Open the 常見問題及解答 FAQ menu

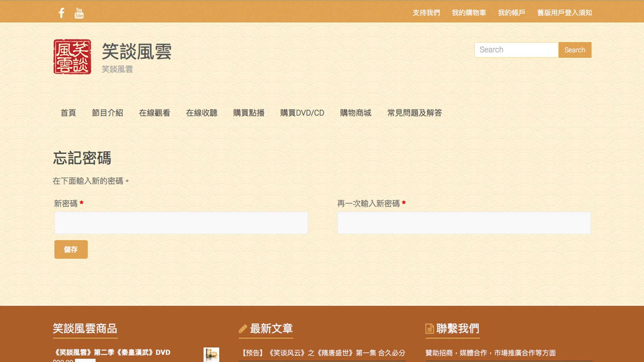(414, 113)
